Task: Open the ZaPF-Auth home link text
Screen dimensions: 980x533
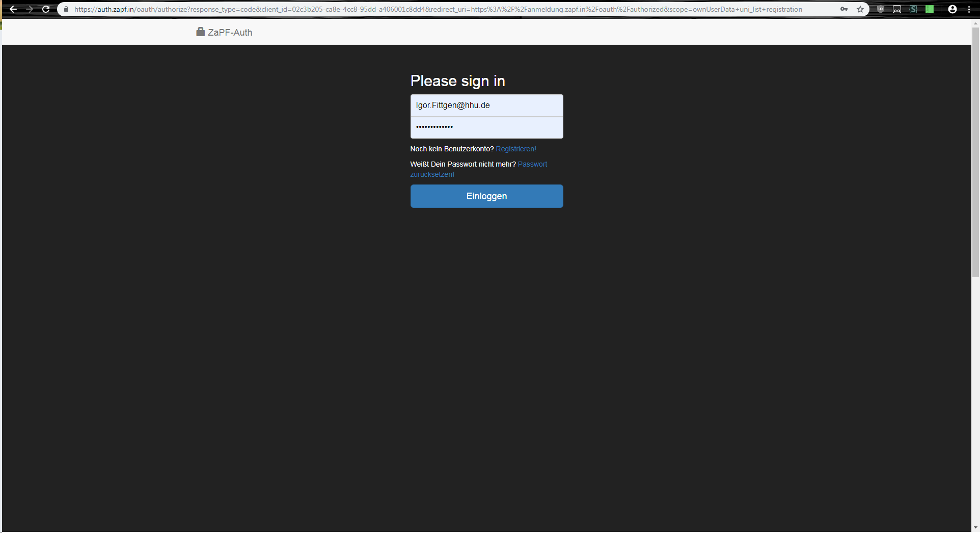Action: pyautogui.click(x=230, y=33)
